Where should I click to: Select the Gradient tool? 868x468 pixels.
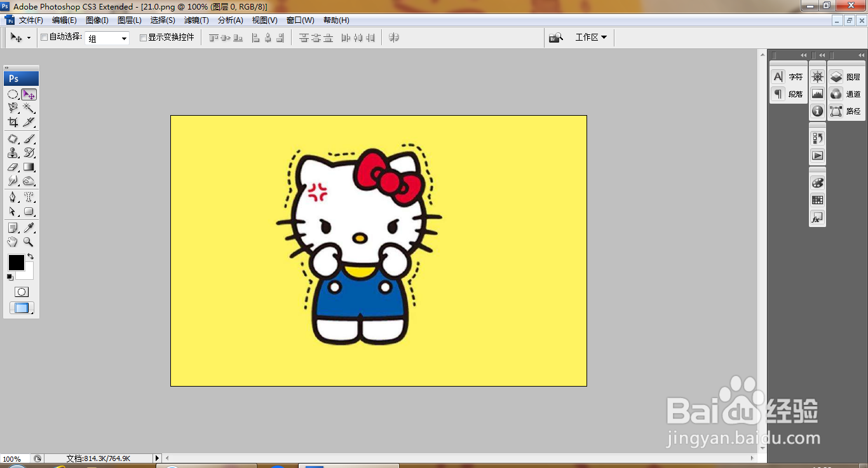[29, 167]
